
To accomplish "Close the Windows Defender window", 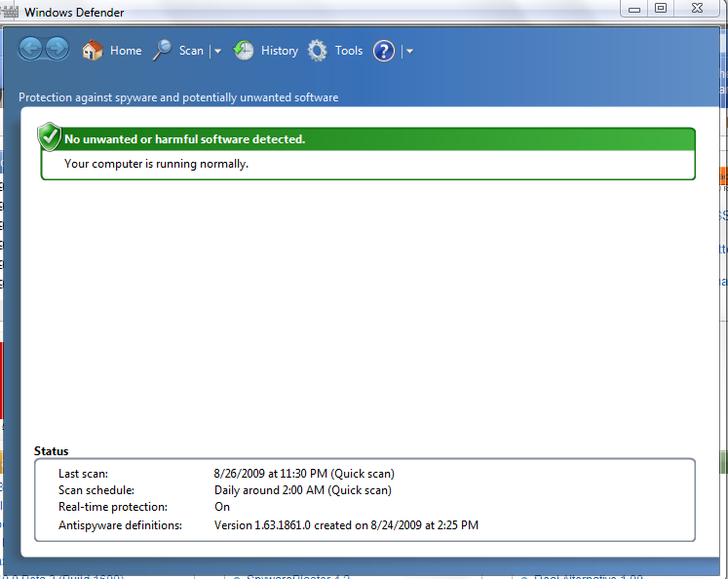I will (x=697, y=9).
